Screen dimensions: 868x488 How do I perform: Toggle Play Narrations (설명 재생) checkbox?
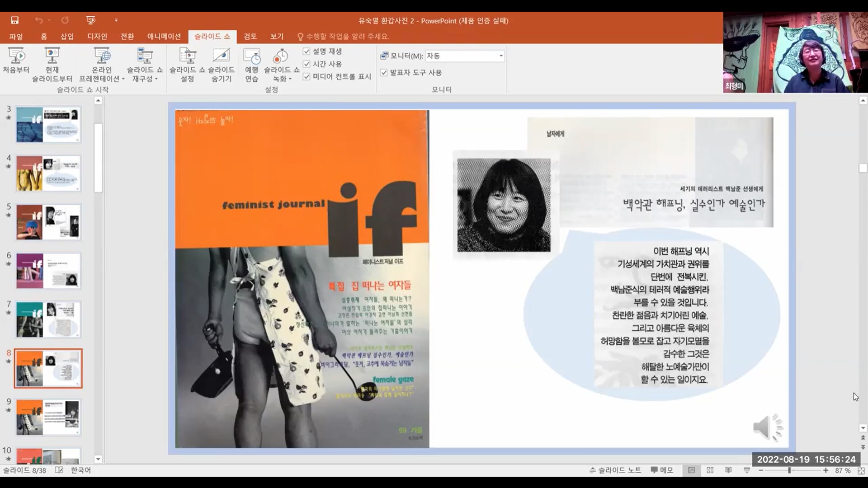tap(307, 52)
